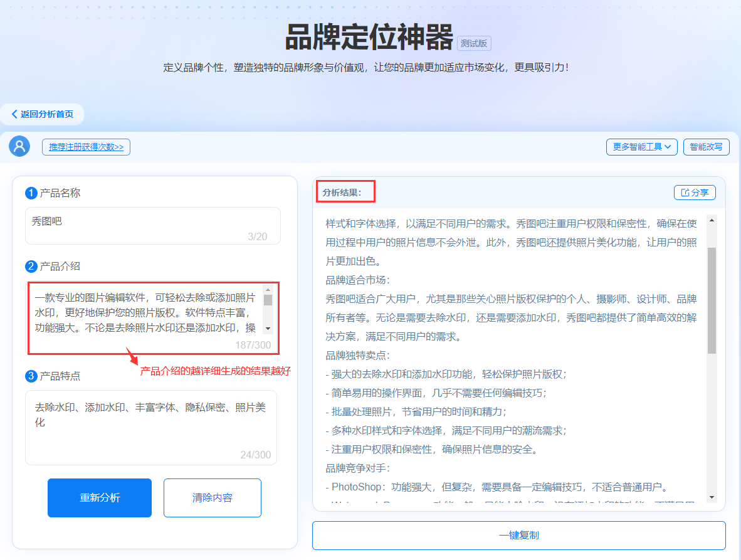Click the 3/20 character counter
The width and height of the screenshot is (741, 560).
point(258,236)
